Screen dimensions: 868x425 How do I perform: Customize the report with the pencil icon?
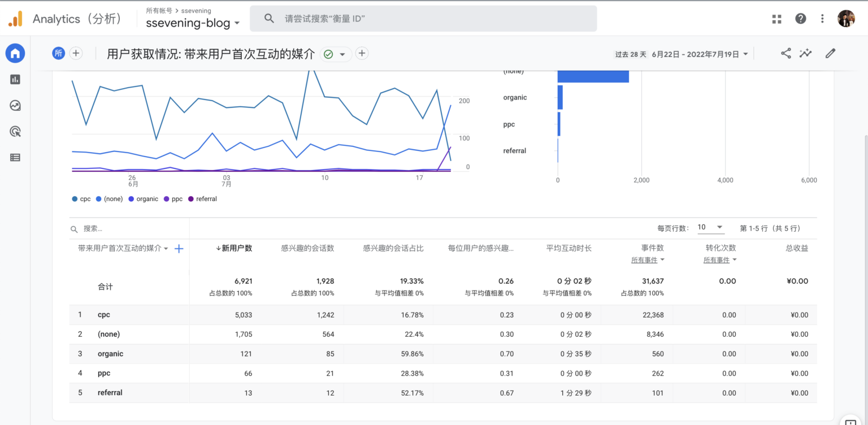[830, 53]
